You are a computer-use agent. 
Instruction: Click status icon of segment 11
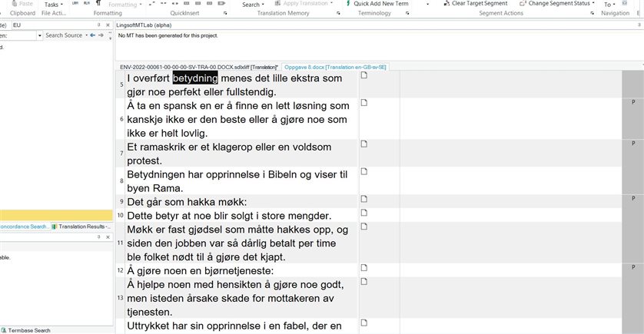pyautogui.click(x=364, y=227)
